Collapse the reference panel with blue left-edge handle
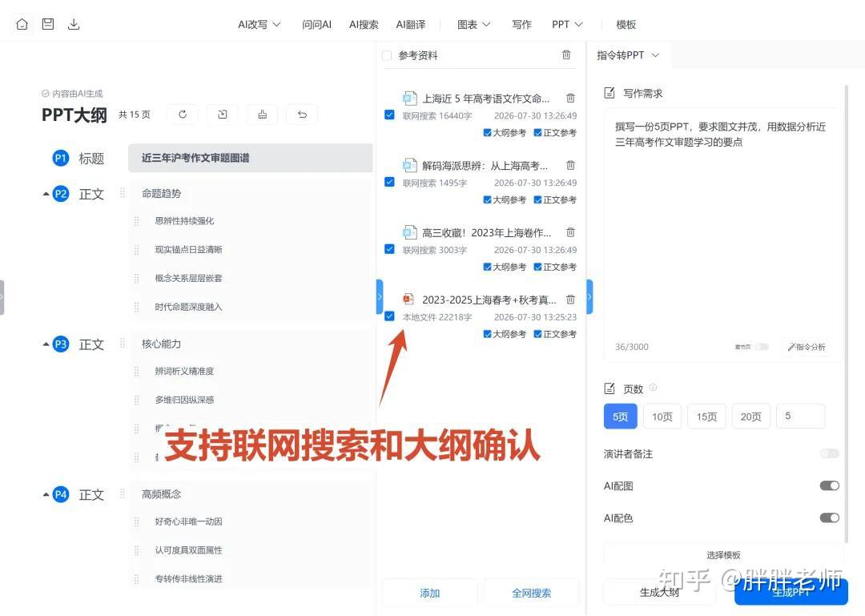This screenshot has height=616, width=865. tap(380, 297)
